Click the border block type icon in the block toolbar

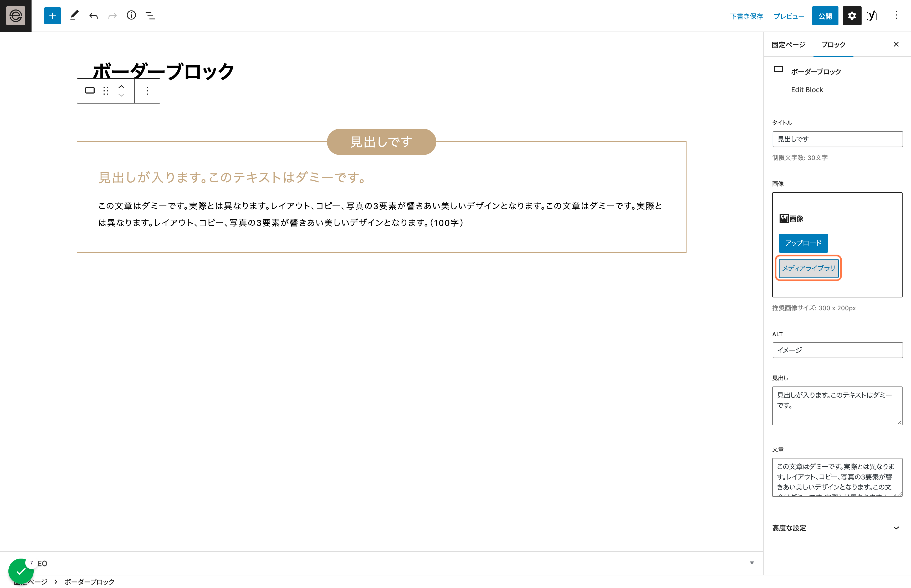(90, 90)
